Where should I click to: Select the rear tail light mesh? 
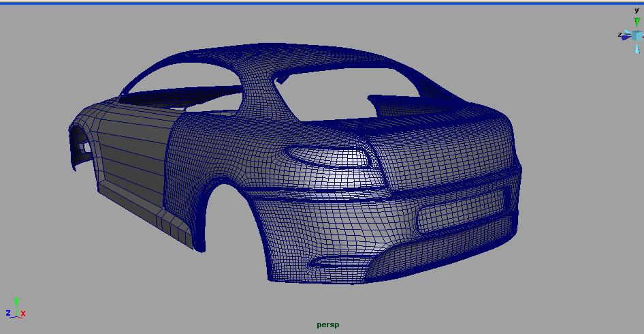click(x=331, y=157)
